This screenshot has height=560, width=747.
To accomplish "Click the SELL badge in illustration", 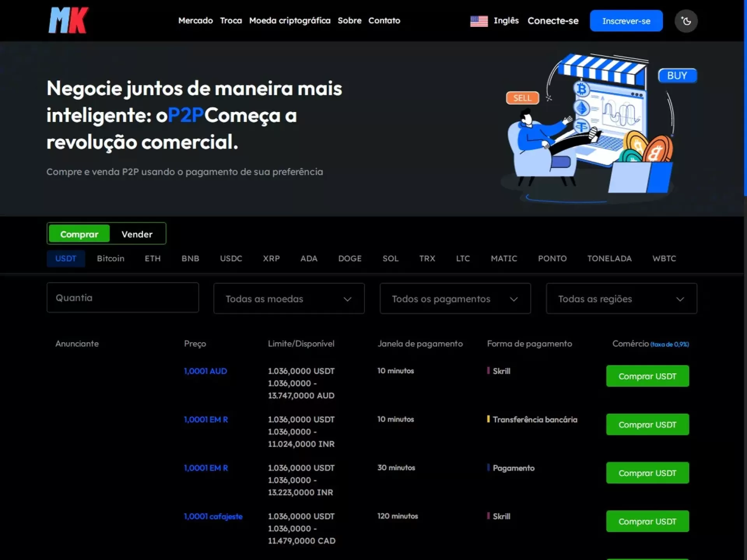I will pyautogui.click(x=522, y=98).
